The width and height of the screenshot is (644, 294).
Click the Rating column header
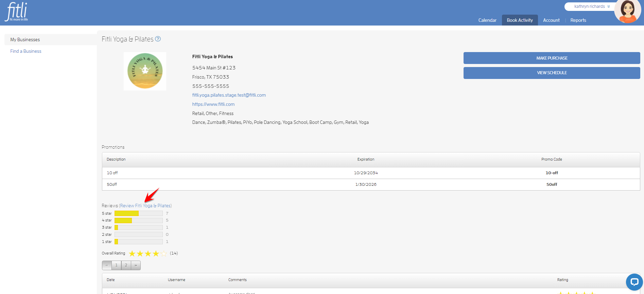(562, 280)
